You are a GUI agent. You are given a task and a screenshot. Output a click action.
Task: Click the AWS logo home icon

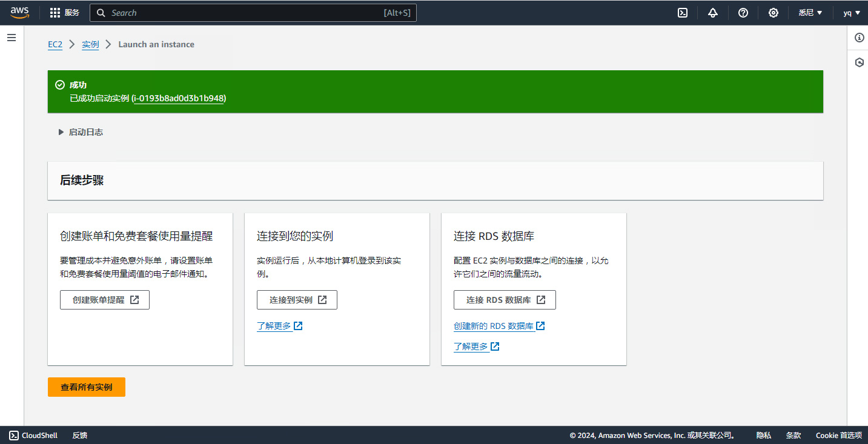tap(19, 12)
